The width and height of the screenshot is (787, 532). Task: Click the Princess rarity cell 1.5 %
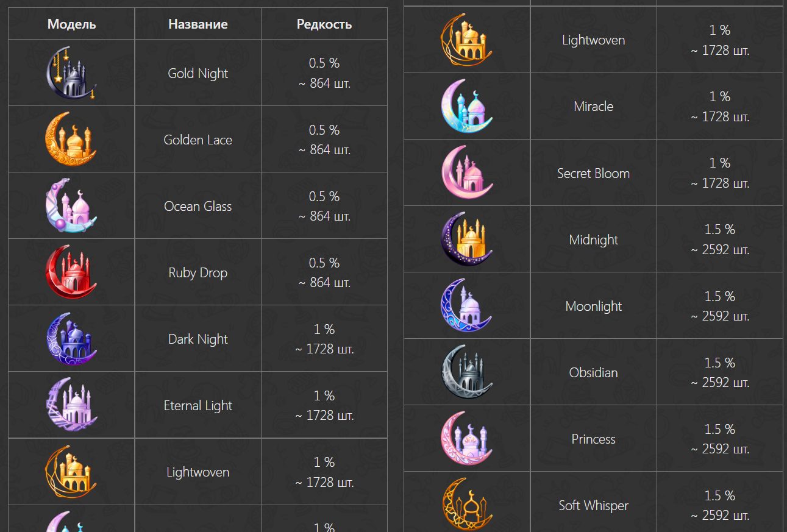point(720,430)
